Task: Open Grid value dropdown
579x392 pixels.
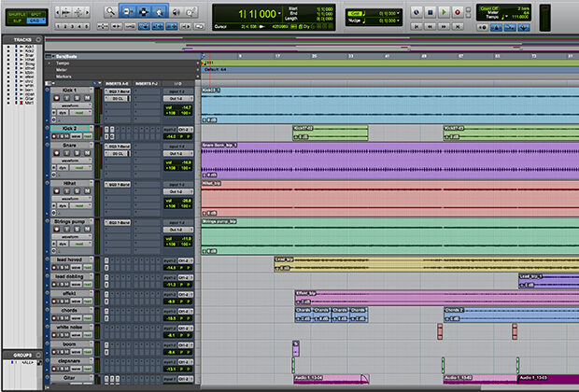Action: tap(398, 13)
